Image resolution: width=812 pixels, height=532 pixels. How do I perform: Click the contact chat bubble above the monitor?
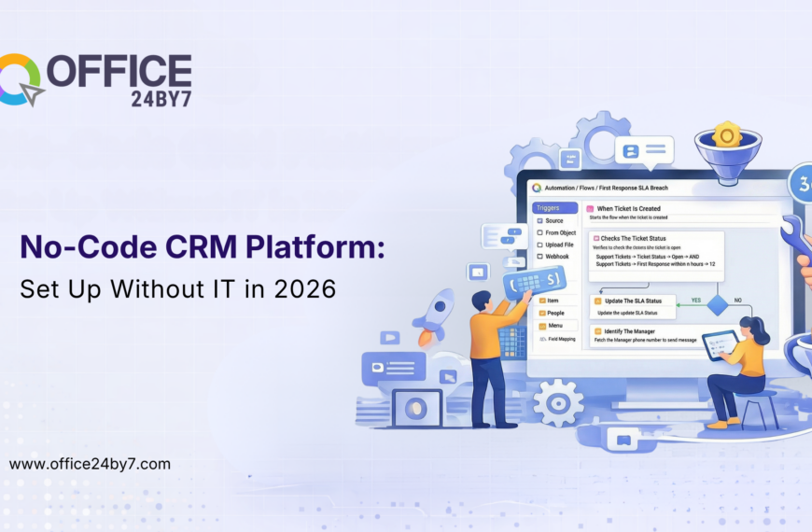point(644,152)
